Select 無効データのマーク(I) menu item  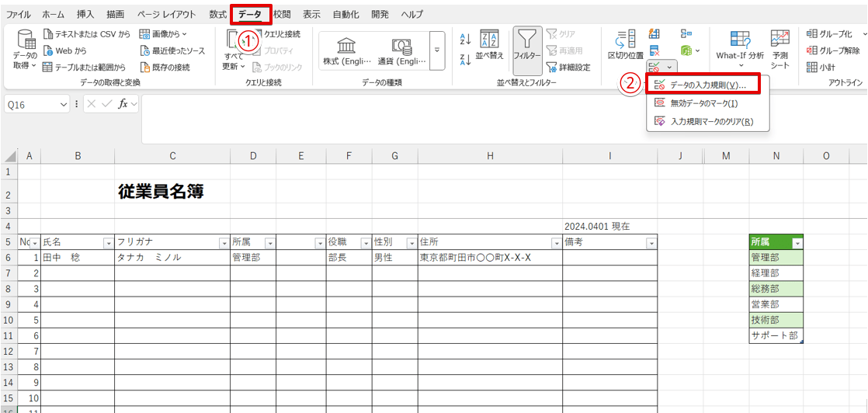(703, 103)
